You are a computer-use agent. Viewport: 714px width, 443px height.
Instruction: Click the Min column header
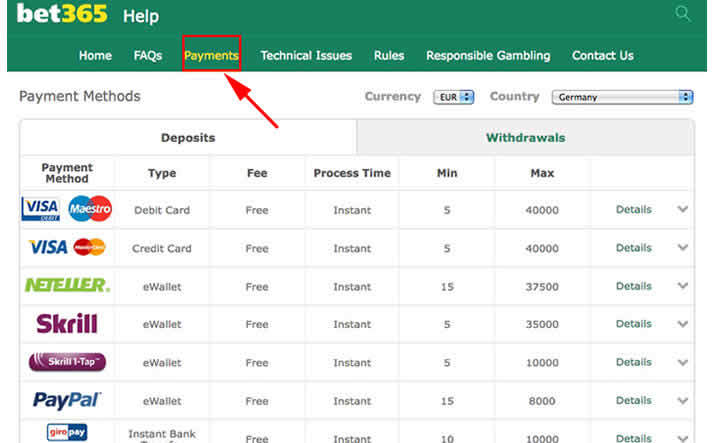tap(447, 173)
